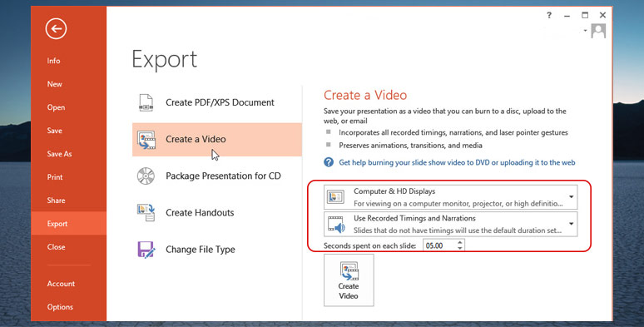Click 'Incorporates all recorded timings' bullet text

click(453, 132)
